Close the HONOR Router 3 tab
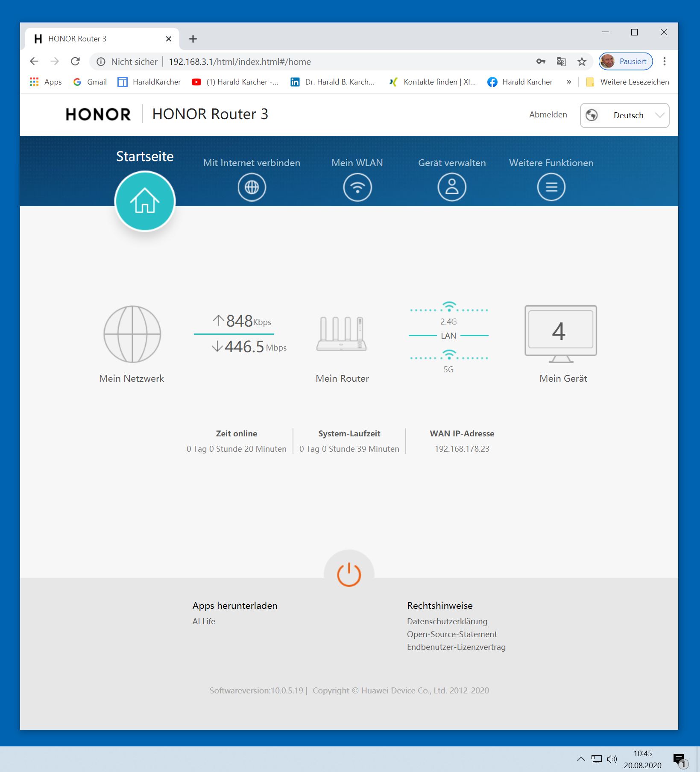700x772 pixels. click(x=169, y=39)
